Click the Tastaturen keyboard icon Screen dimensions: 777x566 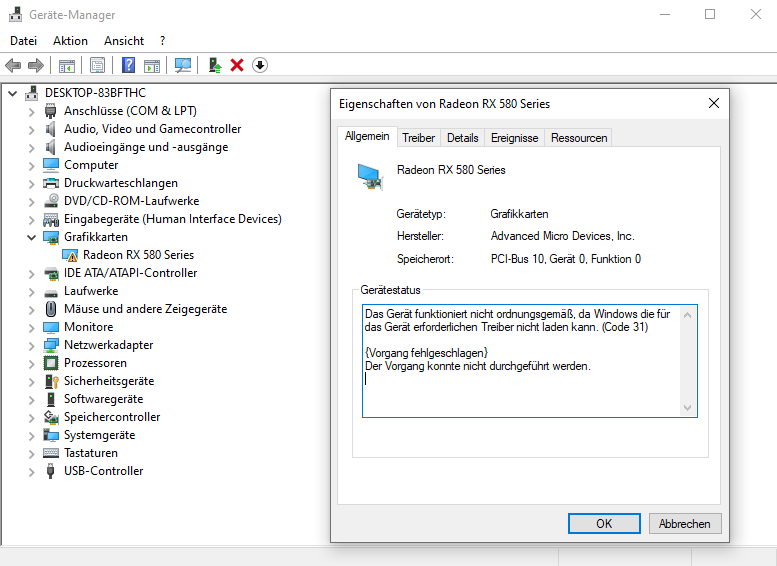tap(51, 453)
